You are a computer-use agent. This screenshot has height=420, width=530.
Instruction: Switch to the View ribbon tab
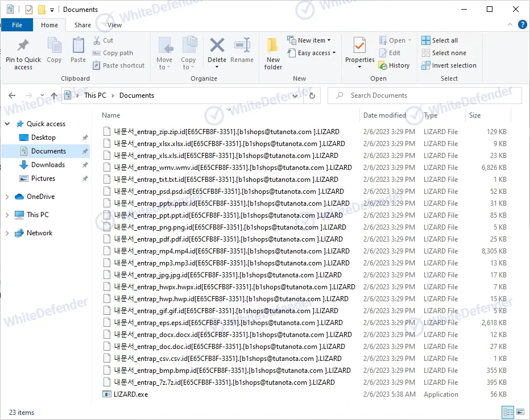coord(114,25)
